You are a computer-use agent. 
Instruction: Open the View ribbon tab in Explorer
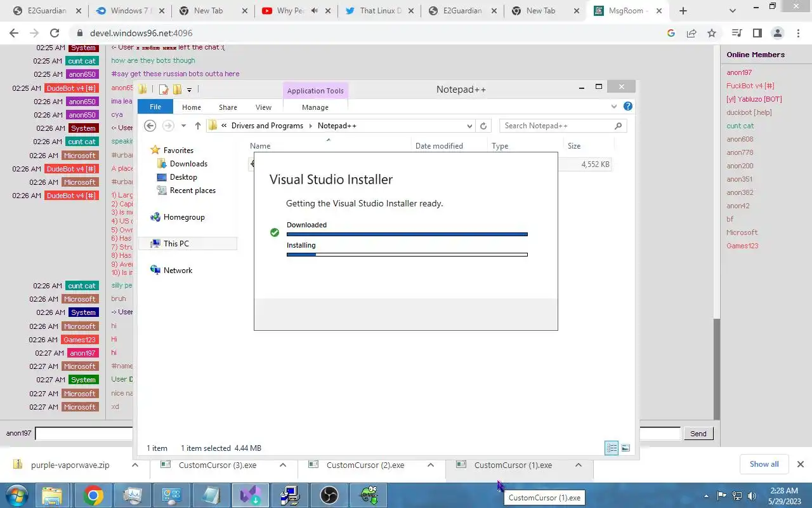pos(263,107)
